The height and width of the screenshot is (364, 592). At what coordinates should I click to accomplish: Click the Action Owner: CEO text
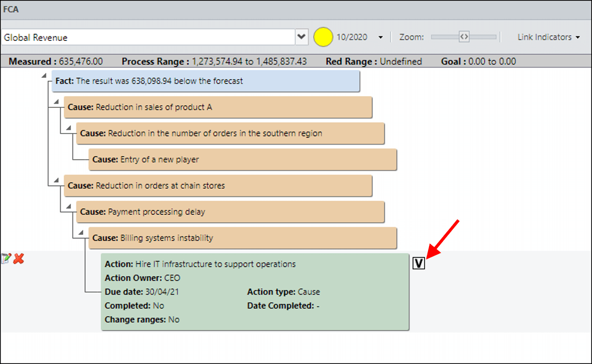(143, 278)
